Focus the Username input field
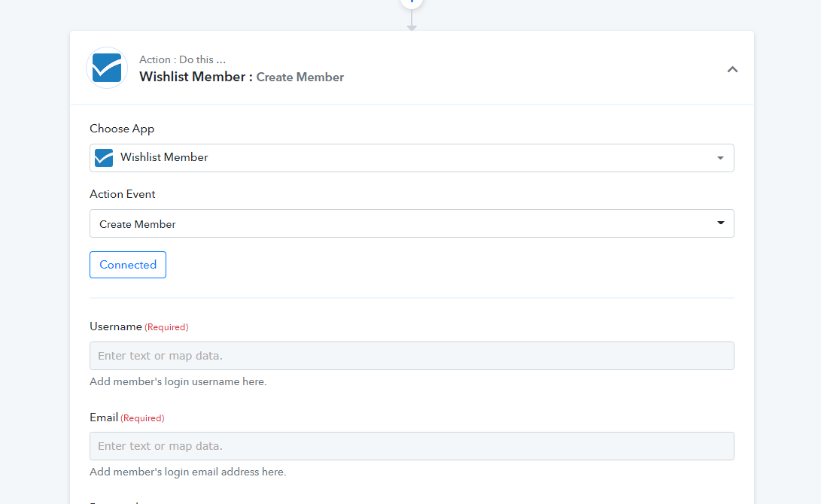 click(412, 356)
